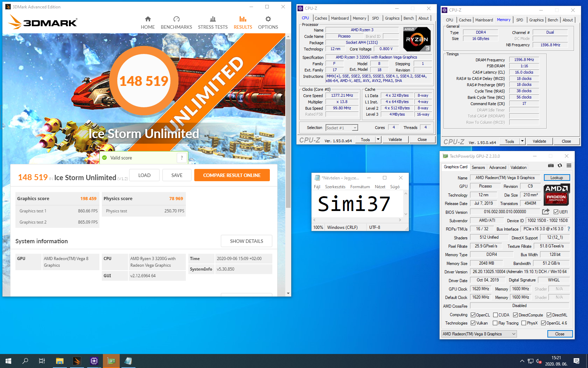Screen dimensions: 588x368
Task: Open the RESULTS section in 3DMark
Action: 243,23
